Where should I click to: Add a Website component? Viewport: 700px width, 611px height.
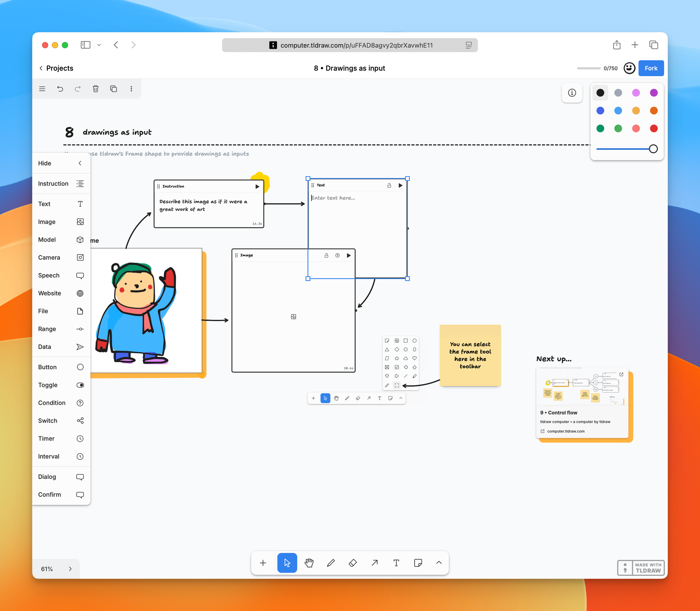click(x=61, y=293)
